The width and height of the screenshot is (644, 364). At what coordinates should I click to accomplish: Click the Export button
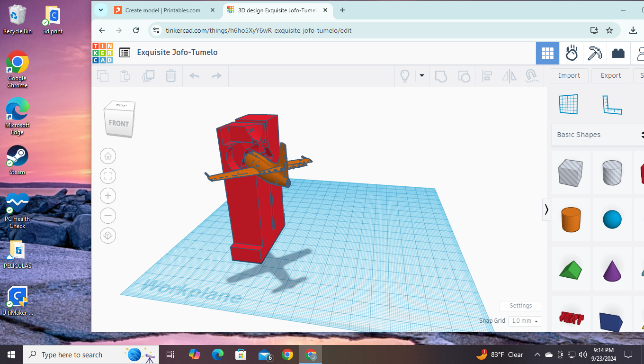611,76
